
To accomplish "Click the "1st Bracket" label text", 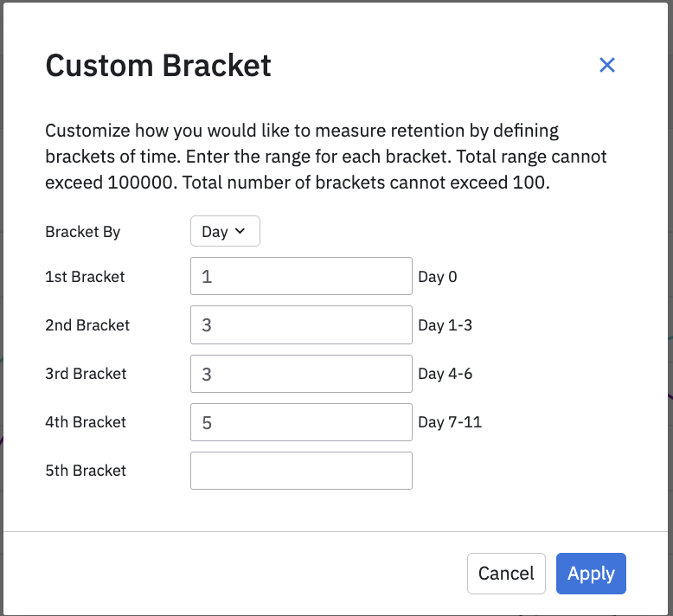I will coord(85,277).
